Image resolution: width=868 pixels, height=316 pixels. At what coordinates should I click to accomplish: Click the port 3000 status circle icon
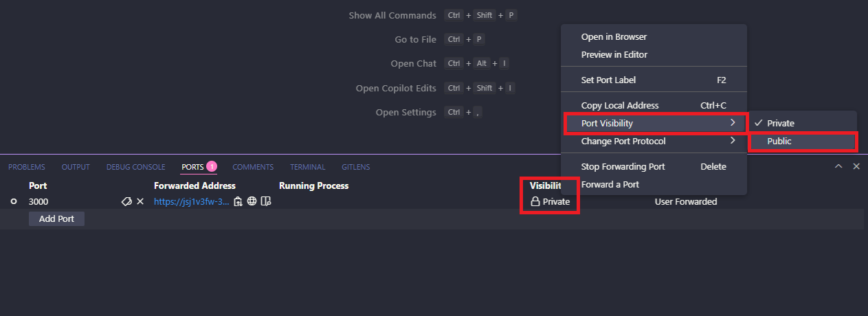(14, 201)
